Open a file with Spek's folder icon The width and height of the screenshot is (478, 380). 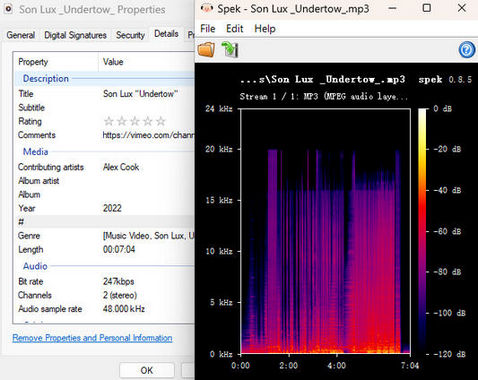pyautogui.click(x=206, y=50)
